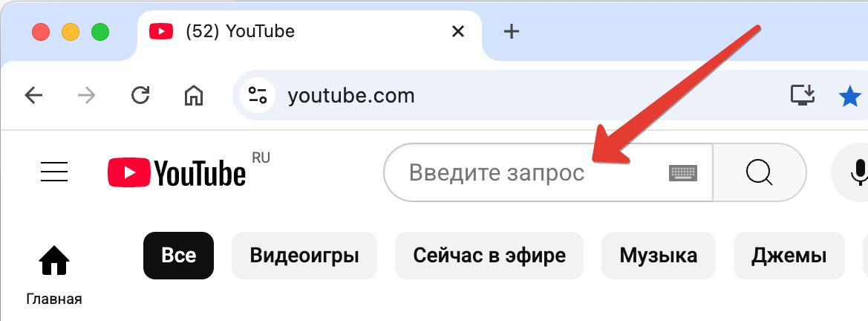
Task: Select the Сейчас в эфире chip
Action: [489, 256]
